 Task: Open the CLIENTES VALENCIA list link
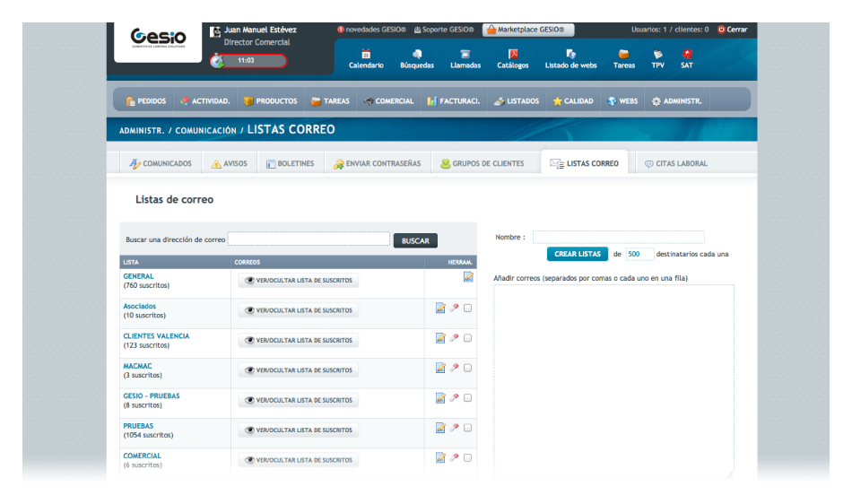coord(156,336)
